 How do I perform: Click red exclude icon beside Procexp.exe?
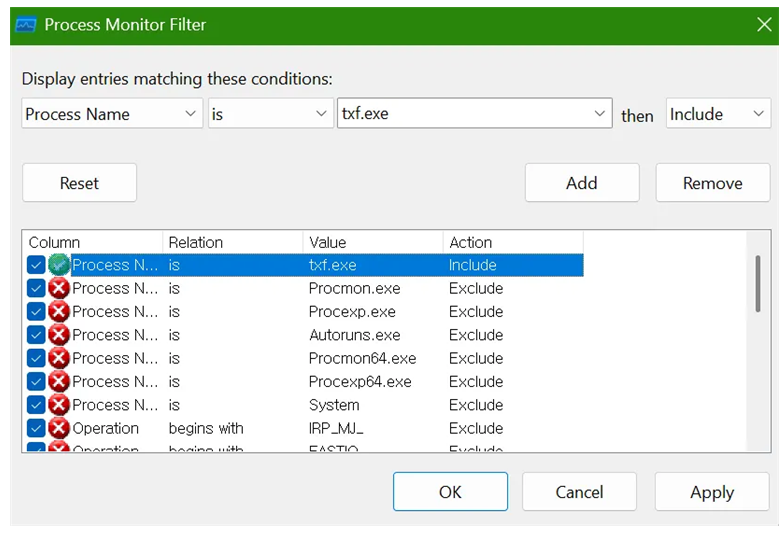[x=59, y=312]
